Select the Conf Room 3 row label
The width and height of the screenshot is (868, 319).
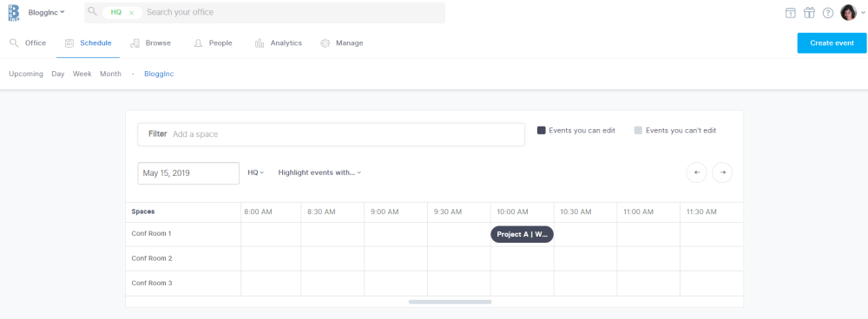(152, 283)
